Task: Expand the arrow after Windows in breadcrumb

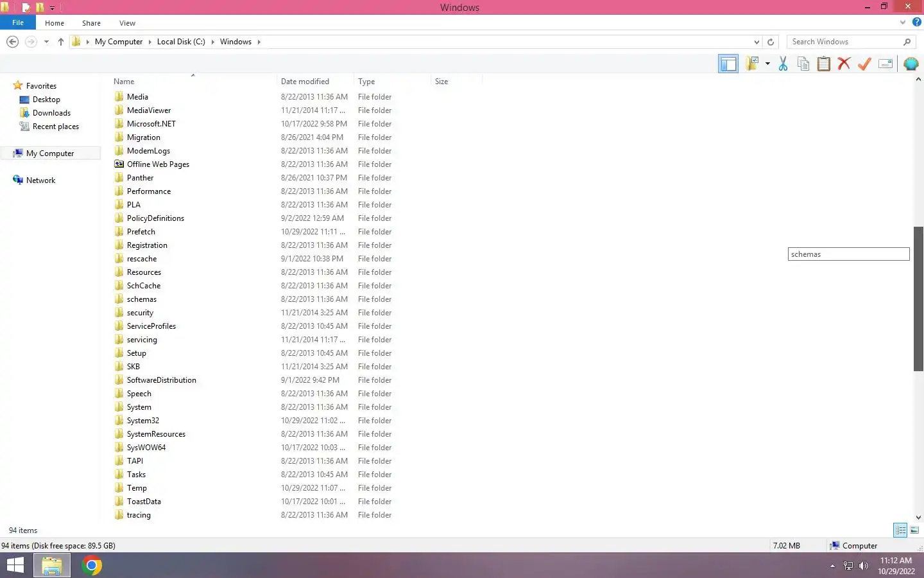Action: 259,42
